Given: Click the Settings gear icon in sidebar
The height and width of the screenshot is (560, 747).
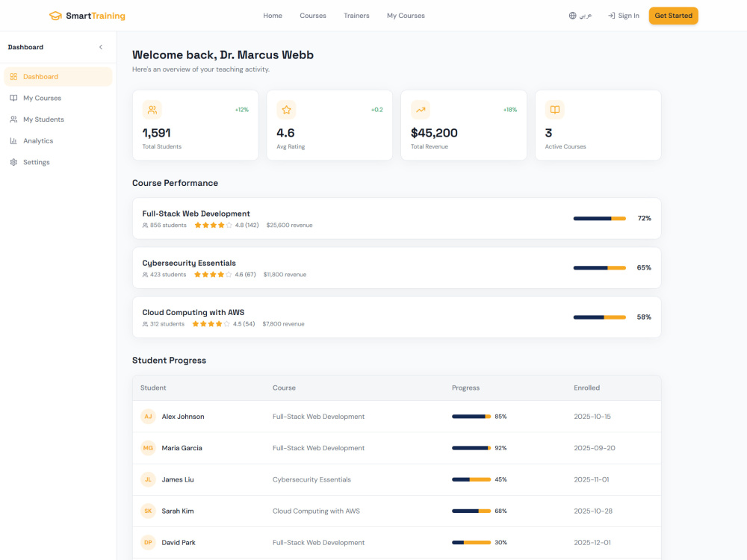Looking at the screenshot, I should [13, 162].
